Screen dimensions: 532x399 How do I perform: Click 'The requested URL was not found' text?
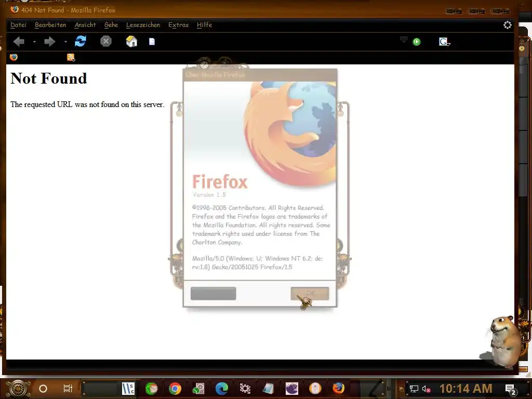tap(87, 104)
